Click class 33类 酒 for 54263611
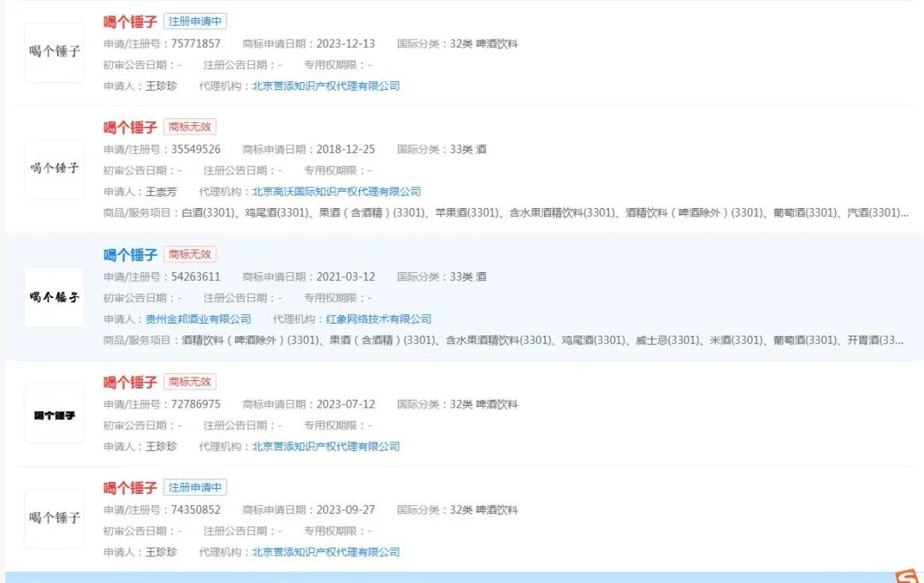 coord(468,277)
